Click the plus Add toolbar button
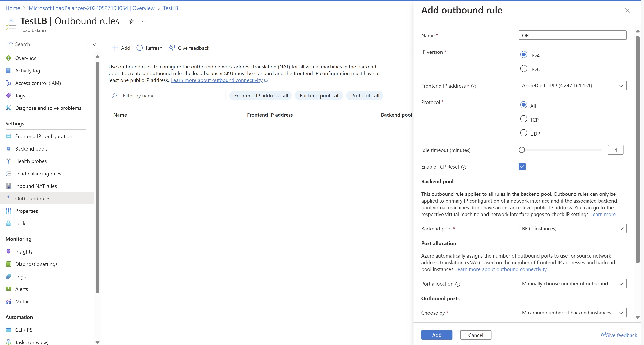The height and width of the screenshot is (345, 644). click(x=121, y=48)
